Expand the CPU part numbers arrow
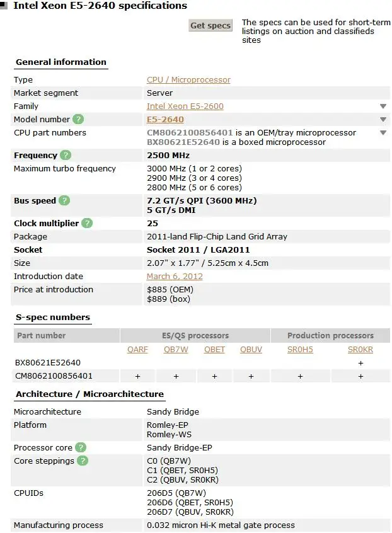 383,133
